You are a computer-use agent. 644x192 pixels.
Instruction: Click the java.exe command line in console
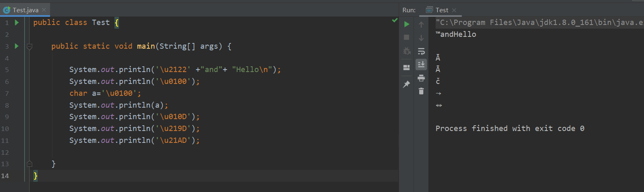pos(539,23)
